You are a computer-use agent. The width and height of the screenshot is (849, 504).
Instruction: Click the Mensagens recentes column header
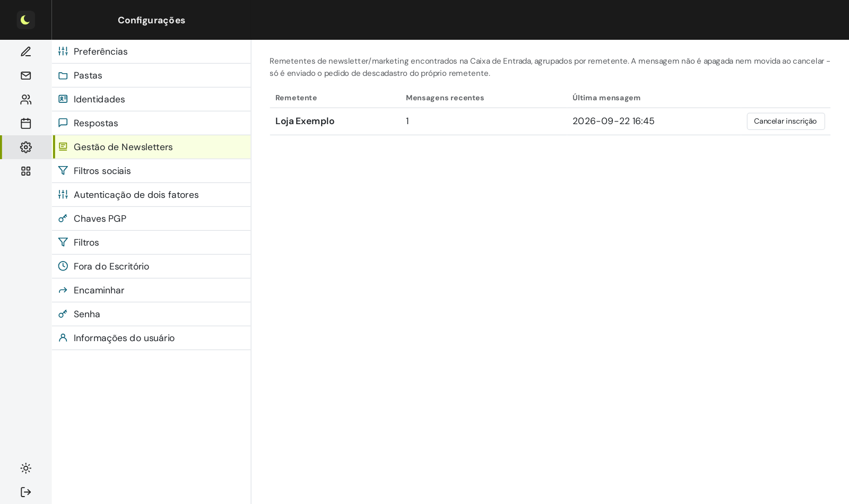point(445,98)
